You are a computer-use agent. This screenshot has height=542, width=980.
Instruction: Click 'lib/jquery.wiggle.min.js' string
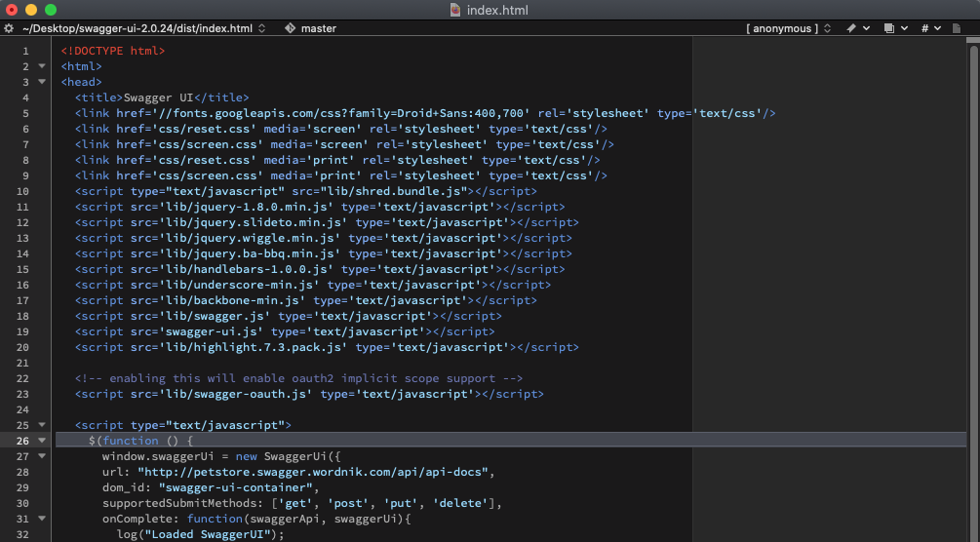coord(250,238)
